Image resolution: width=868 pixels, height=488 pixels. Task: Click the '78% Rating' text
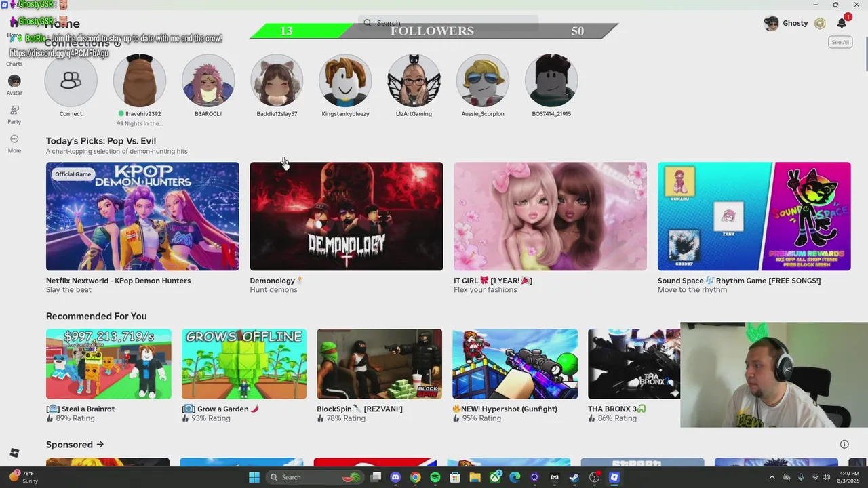(346, 418)
